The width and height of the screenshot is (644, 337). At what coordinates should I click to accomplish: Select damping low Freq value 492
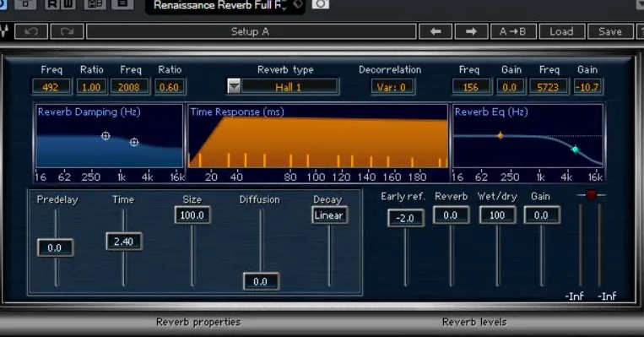tap(51, 87)
